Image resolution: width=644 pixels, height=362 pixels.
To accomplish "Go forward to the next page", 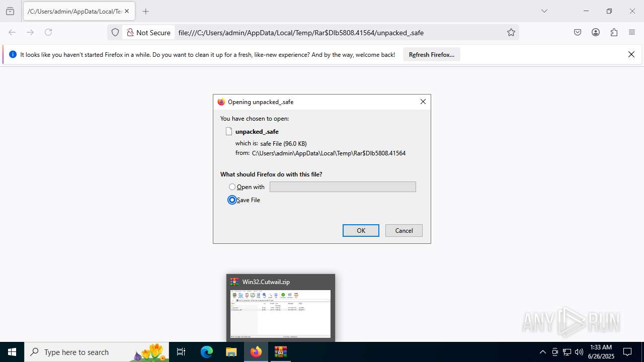I will click(x=30, y=32).
